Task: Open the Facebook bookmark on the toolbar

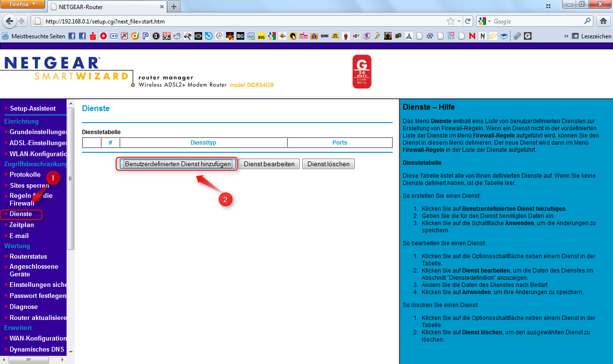Action: click(72, 36)
